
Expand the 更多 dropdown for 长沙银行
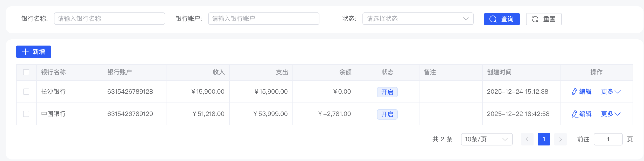(610, 91)
